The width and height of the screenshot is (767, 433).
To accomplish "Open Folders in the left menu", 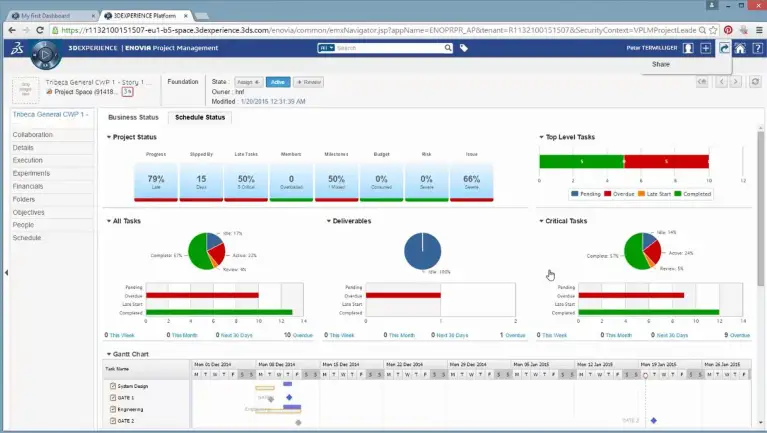I will tap(23, 199).
